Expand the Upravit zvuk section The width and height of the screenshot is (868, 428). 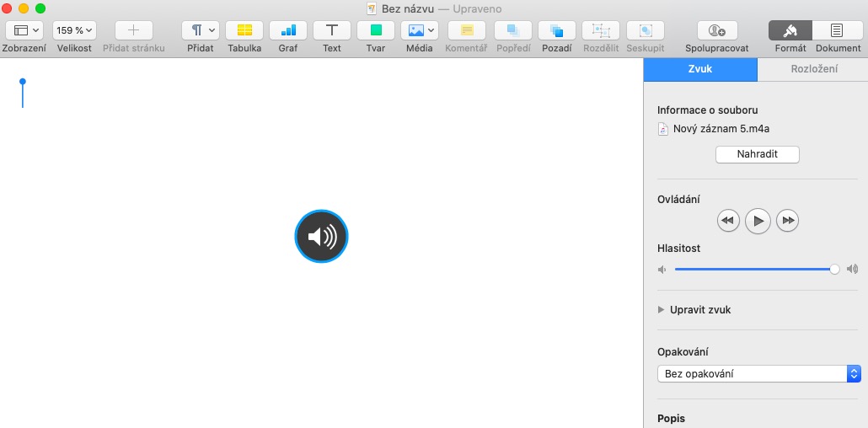661,310
